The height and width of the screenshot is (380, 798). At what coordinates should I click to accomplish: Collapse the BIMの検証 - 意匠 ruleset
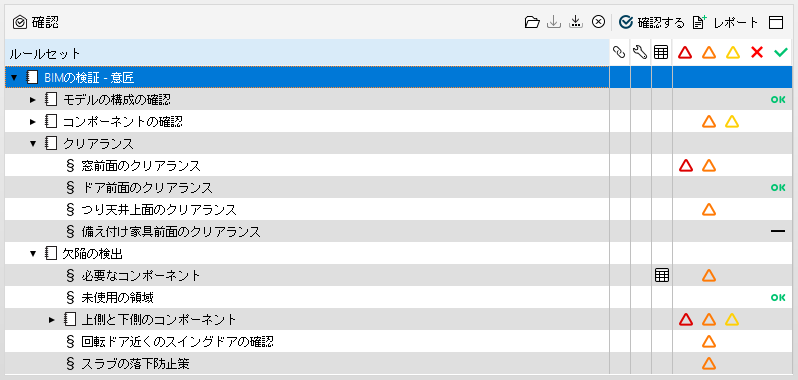[14, 77]
